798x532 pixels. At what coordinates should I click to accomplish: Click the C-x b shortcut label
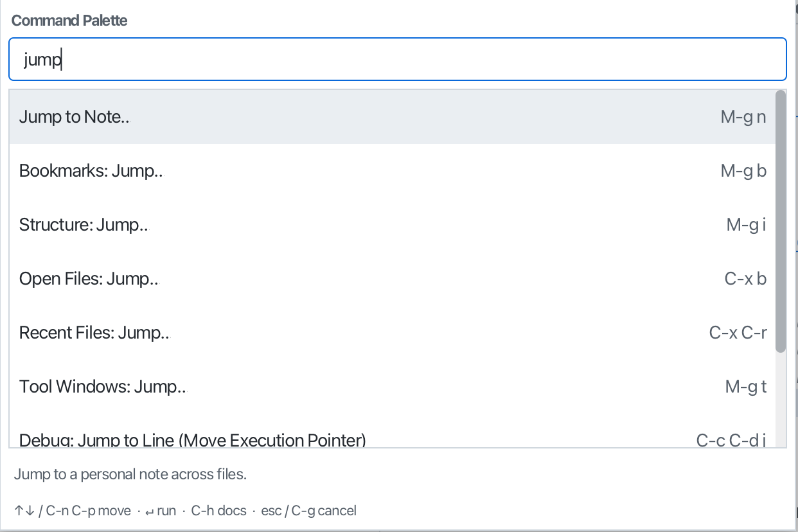745,279
